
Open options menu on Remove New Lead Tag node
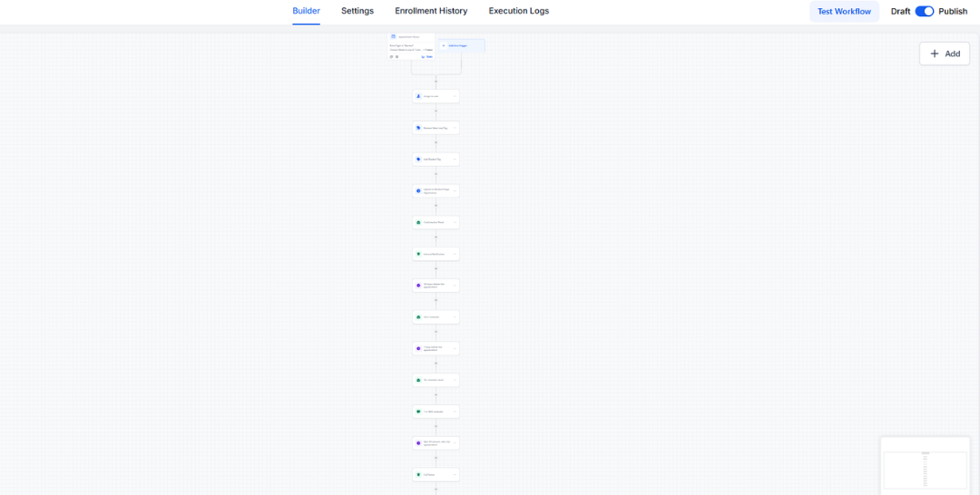(x=455, y=128)
